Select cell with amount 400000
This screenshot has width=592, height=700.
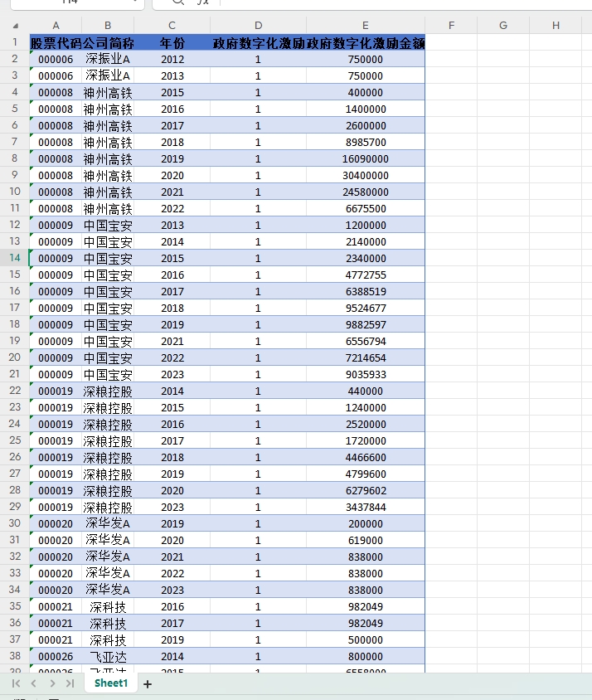coord(365,92)
